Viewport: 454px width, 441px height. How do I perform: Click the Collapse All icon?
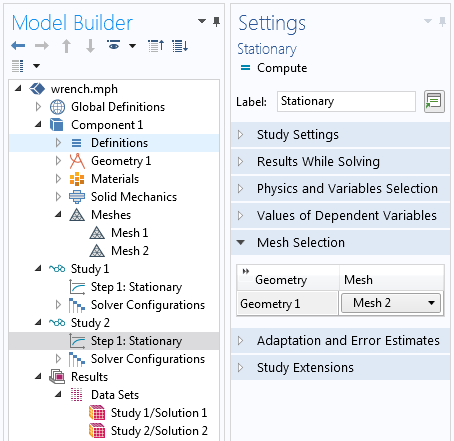(x=156, y=46)
